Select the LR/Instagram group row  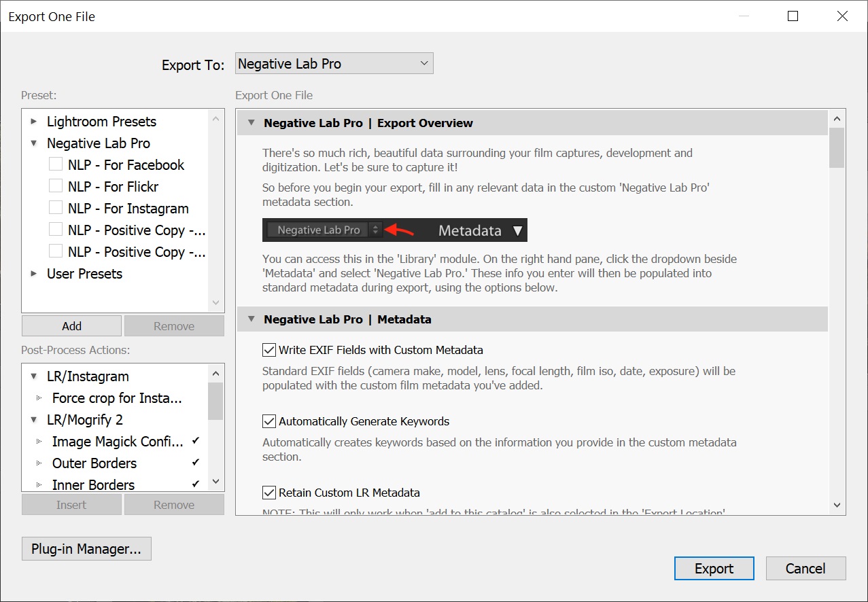coord(88,376)
